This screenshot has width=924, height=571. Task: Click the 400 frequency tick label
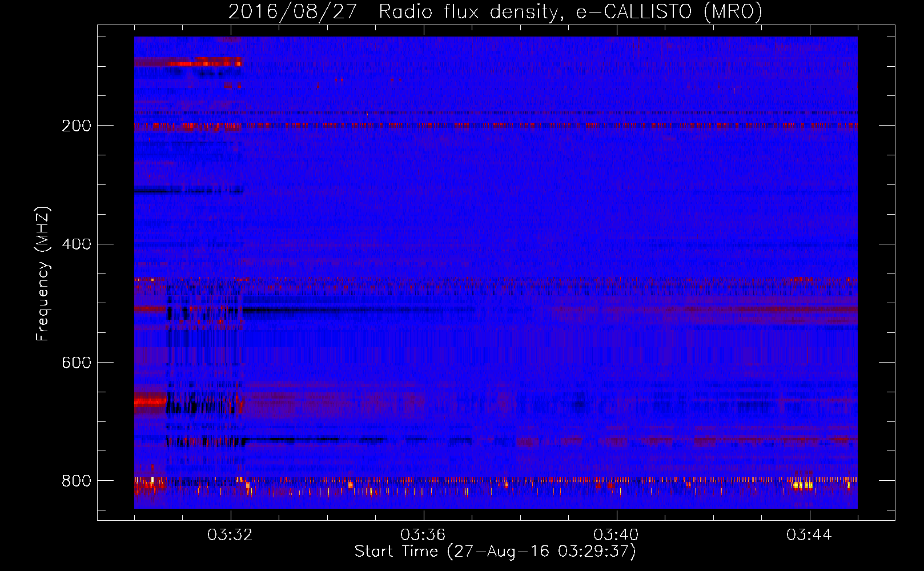click(77, 244)
